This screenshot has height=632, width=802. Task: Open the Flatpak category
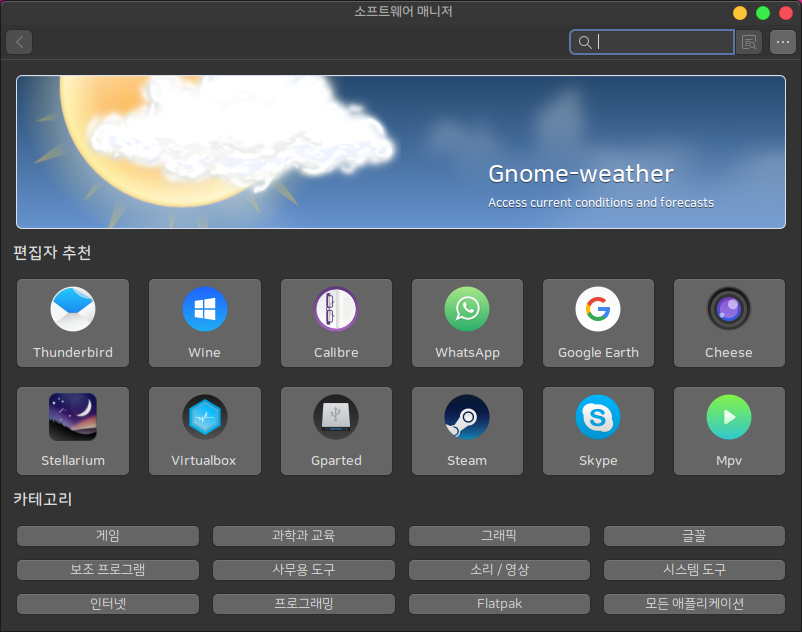click(x=499, y=604)
